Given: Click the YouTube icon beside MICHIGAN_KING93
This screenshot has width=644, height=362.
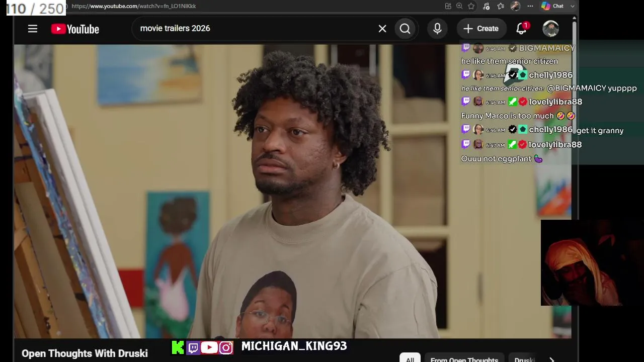Looking at the screenshot, I should point(209,347).
